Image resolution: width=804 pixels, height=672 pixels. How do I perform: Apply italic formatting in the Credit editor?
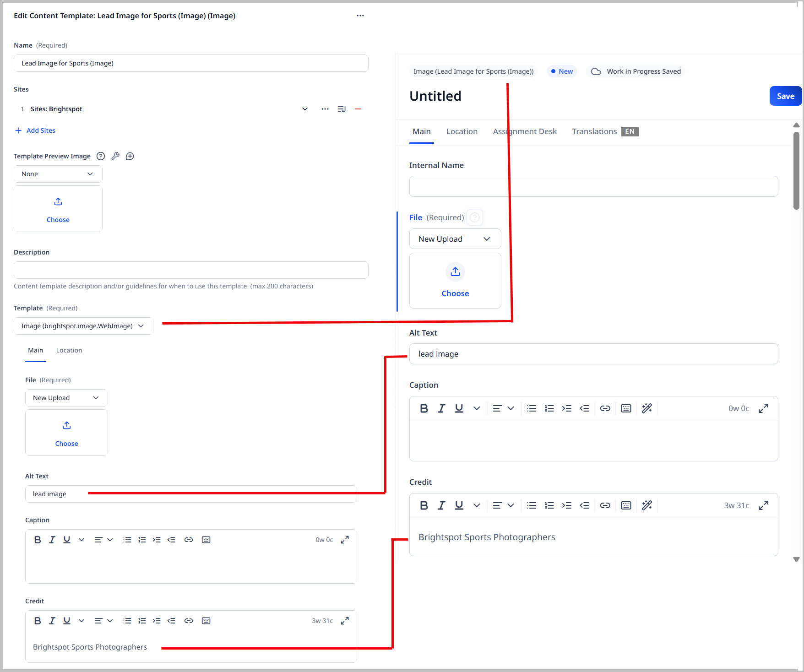441,505
